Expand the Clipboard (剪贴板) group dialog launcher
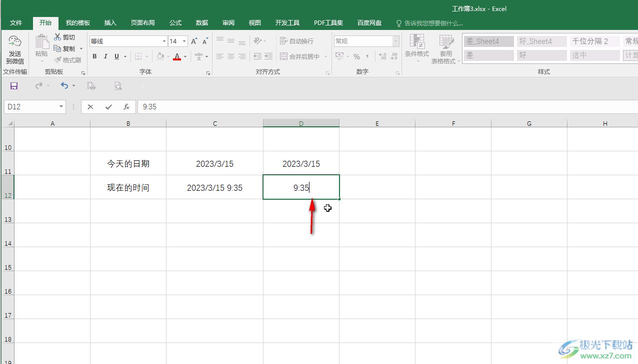638x364 pixels. pos(83,73)
